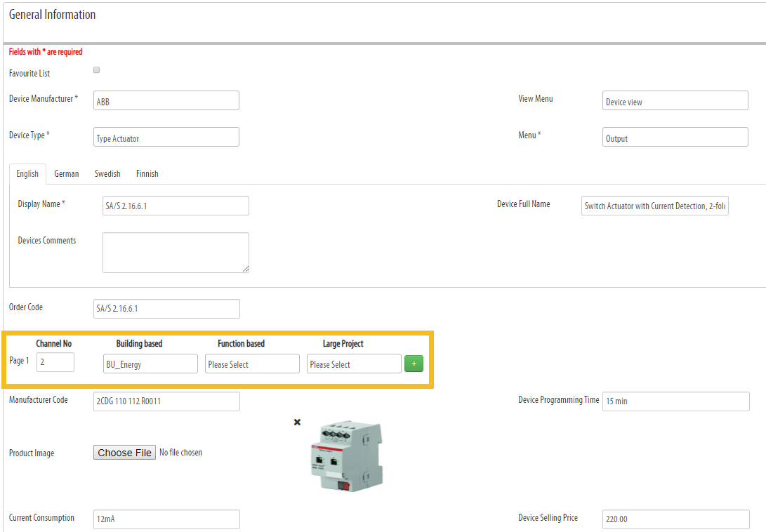
Task: Switch to the Finnish language tab
Action: click(147, 174)
